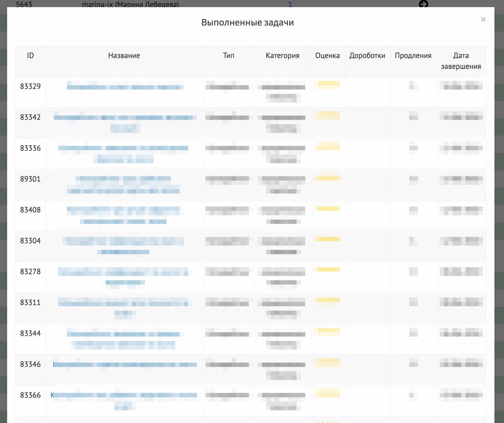
Task: Click the rating stars in row 83329
Action: tap(327, 85)
